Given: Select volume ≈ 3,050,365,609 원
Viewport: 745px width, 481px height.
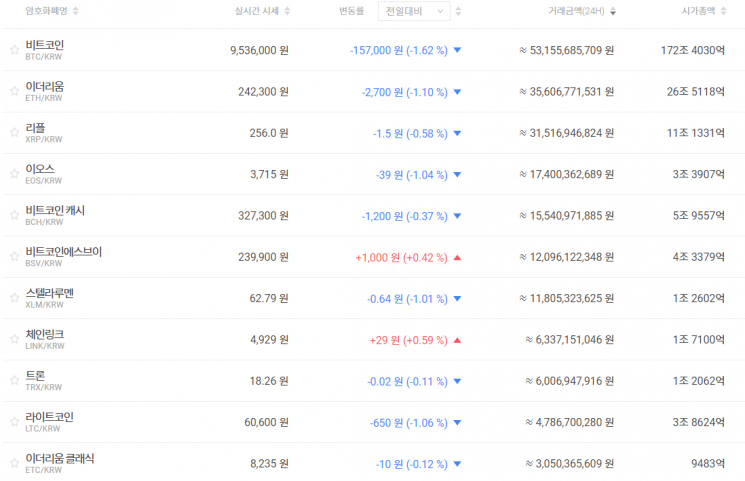Looking at the screenshot, I should (570, 463).
